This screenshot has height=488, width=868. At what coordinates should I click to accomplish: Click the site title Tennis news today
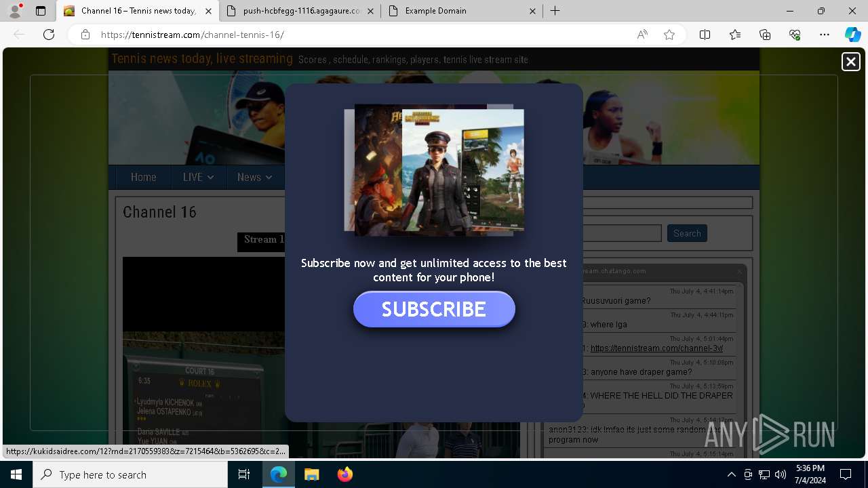(202, 59)
